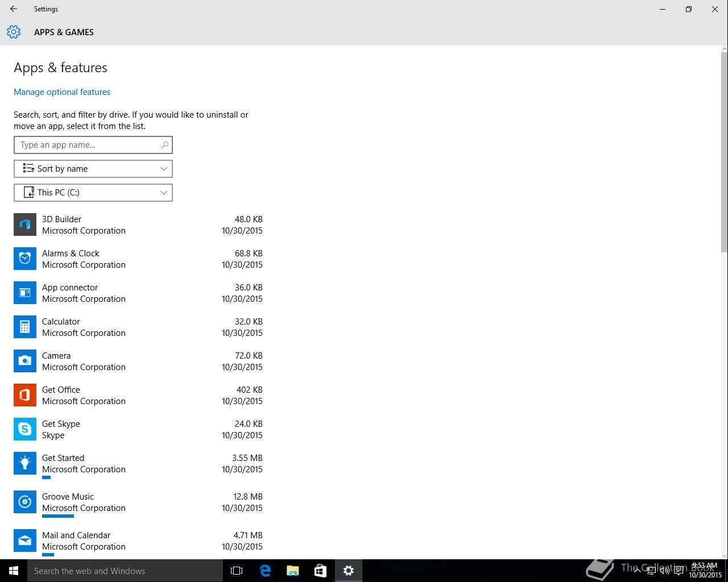Go back with the arrow in title bar
This screenshot has width=728, height=582.
coord(14,9)
